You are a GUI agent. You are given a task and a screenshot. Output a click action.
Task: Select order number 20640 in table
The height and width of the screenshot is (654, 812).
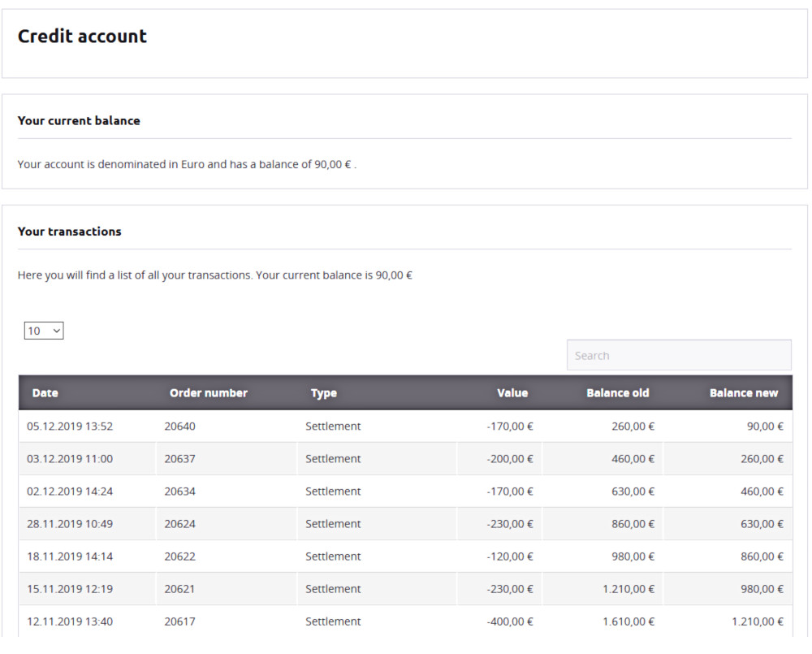pos(179,427)
